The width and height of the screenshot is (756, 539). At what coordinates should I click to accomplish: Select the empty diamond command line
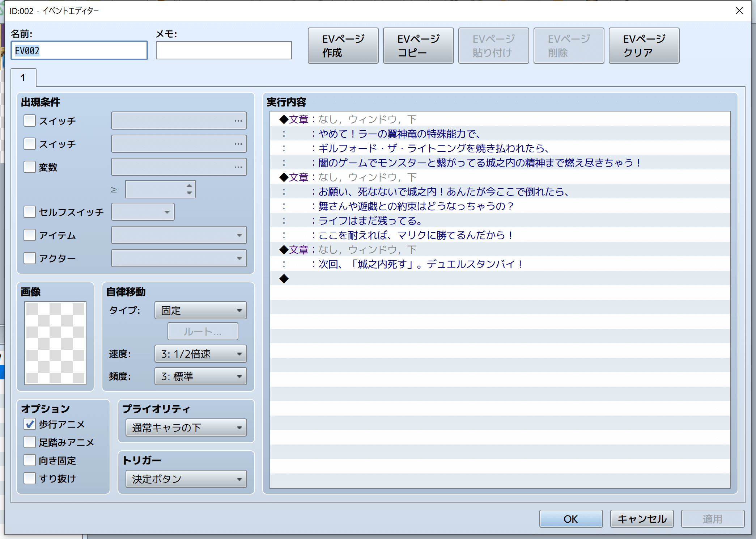pos(284,278)
